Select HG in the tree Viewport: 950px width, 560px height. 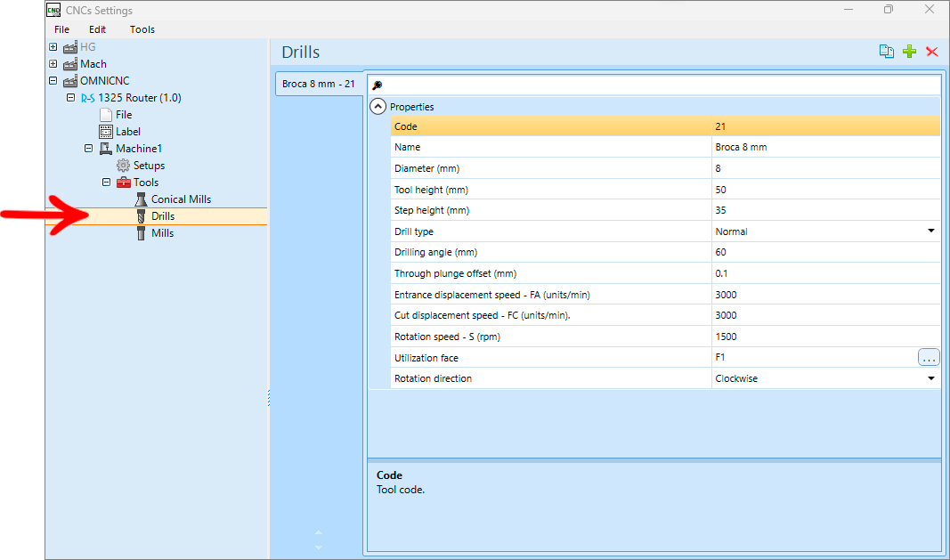pyautogui.click(x=88, y=46)
